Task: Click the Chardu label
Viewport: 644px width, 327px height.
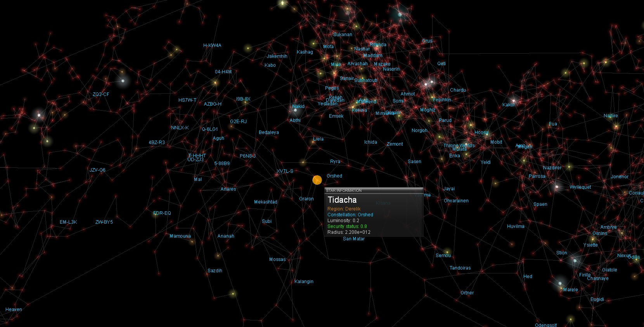Action: [x=458, y=90]
